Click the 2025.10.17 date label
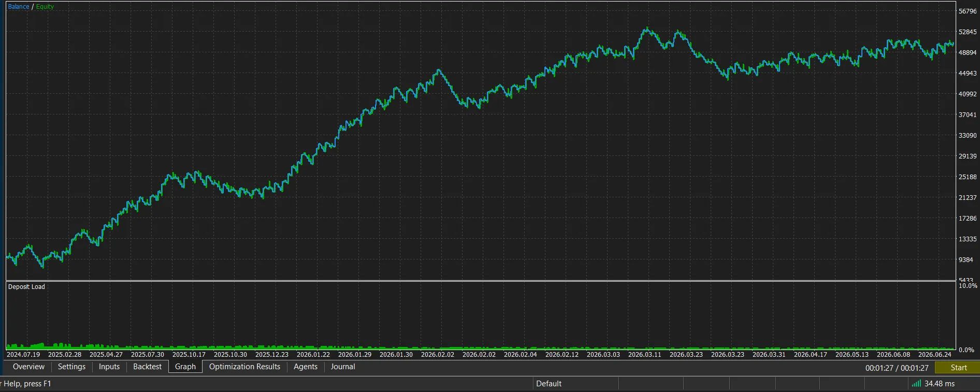This screenshot has width=980, height=392. (189, 355)
